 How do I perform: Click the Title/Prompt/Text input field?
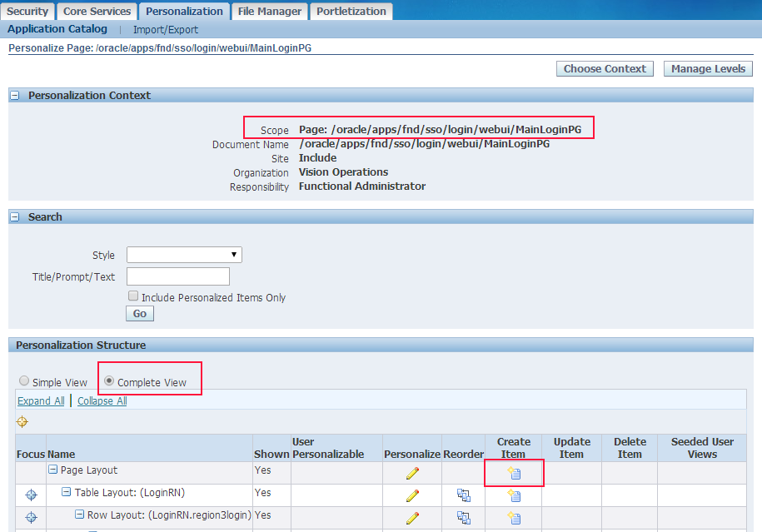pos(178,276)
